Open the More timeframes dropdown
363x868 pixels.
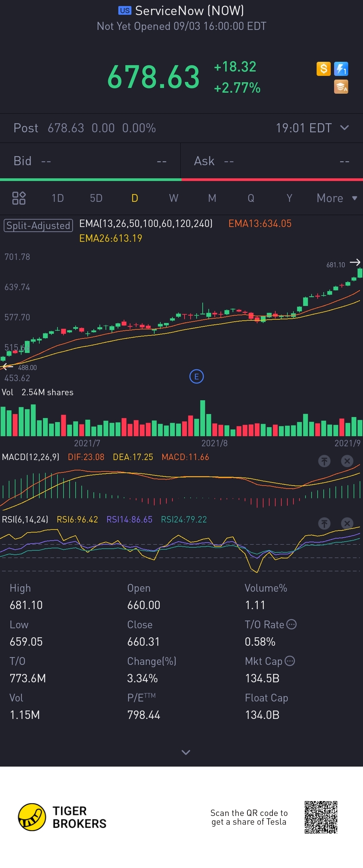(x=337, y=198)
